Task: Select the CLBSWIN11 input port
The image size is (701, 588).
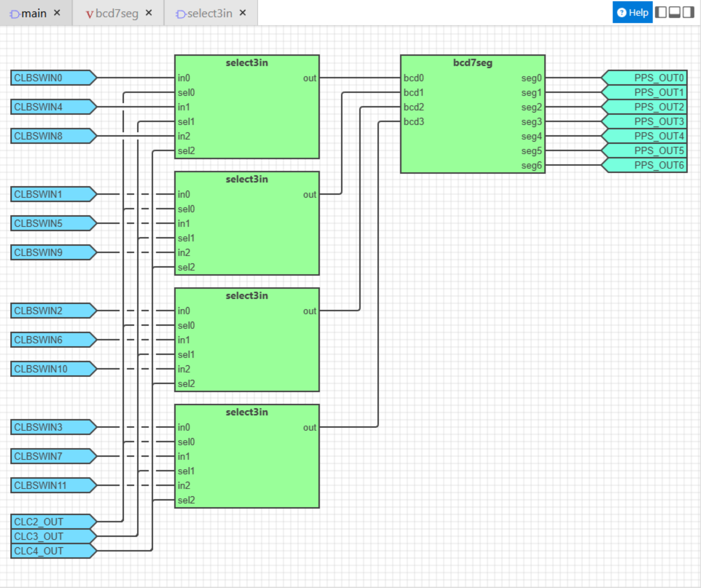Action: (53, 485)
